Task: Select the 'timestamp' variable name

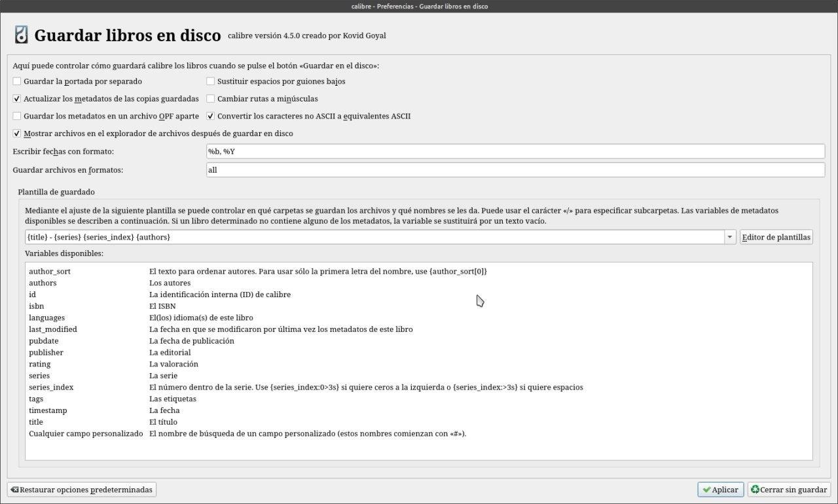Action: pos(48,410)
